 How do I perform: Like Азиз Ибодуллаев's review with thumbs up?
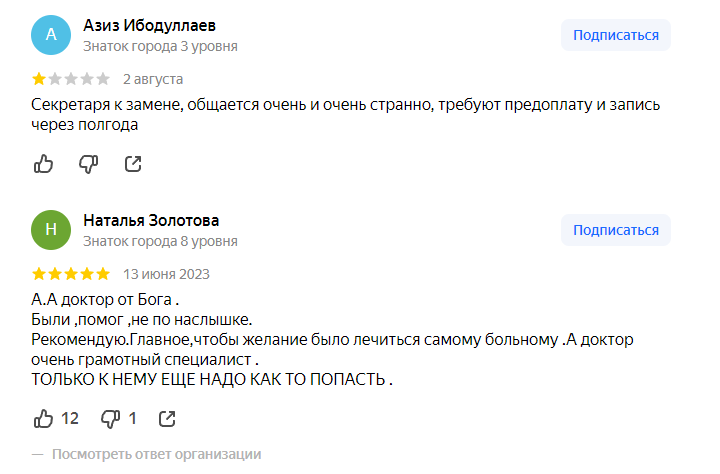[44, 163]
